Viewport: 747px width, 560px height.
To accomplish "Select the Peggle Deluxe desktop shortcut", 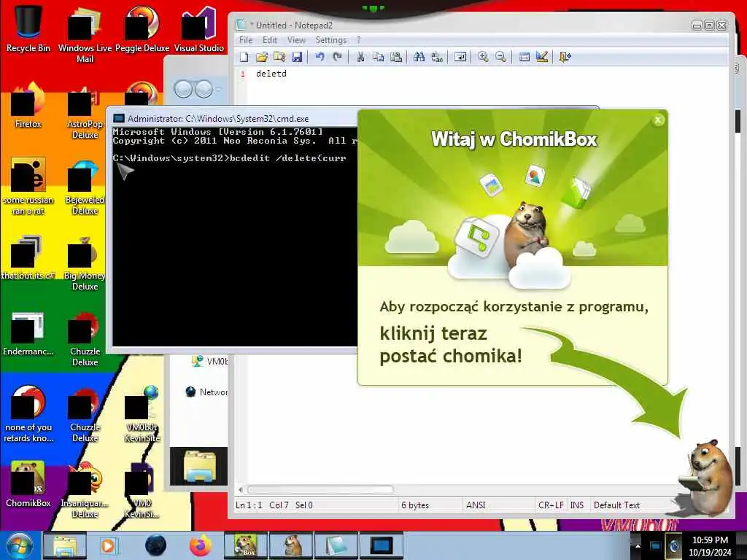I will click(x=142, y=28).
